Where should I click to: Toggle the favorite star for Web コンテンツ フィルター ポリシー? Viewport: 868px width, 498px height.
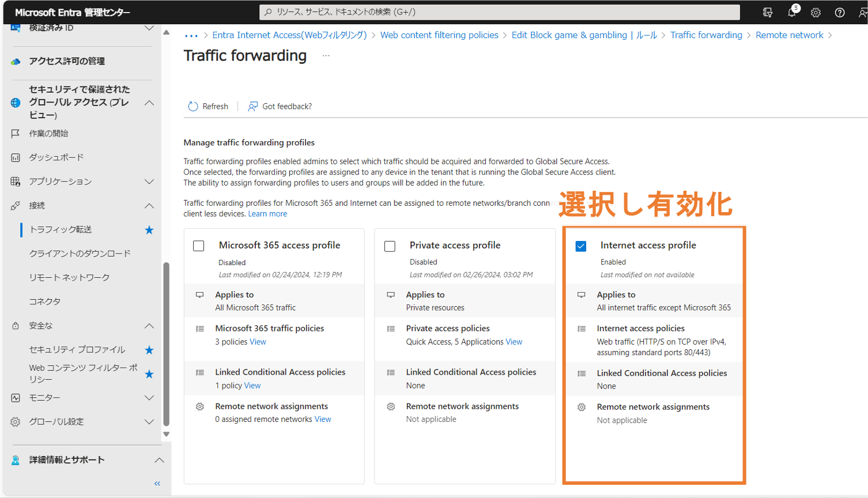pyautogui.click(x=149, y=374)
